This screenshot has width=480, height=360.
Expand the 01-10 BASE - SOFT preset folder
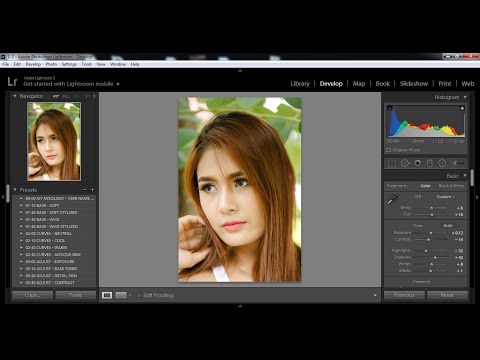pos(21,205)
